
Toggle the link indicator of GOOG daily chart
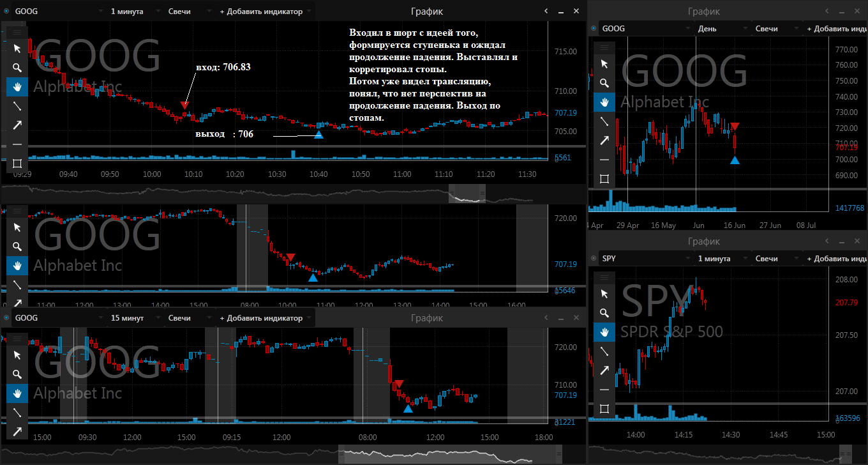[x=594, y=29]
